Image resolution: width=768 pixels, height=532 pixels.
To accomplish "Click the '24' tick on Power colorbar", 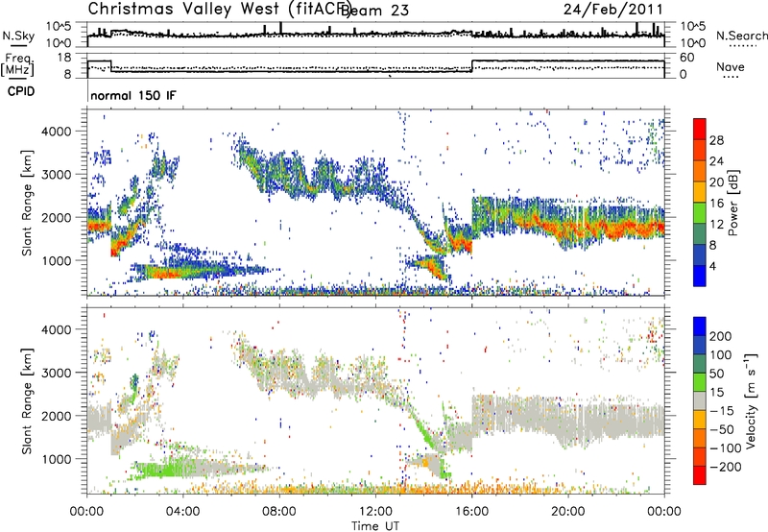I will click(x=716, y=161).
